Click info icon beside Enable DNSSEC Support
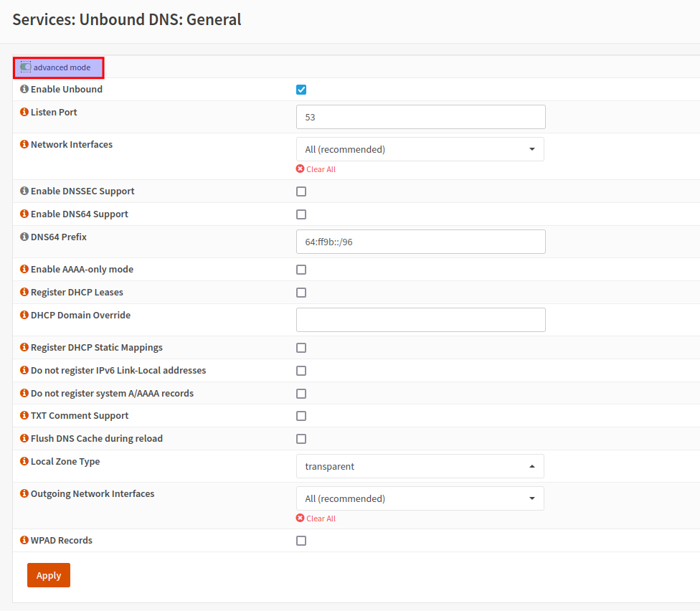 (24, 191)
